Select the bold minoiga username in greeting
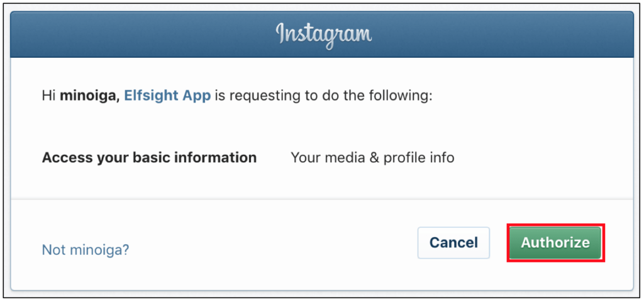The image size is (644, 302). (x=89, y=96)
